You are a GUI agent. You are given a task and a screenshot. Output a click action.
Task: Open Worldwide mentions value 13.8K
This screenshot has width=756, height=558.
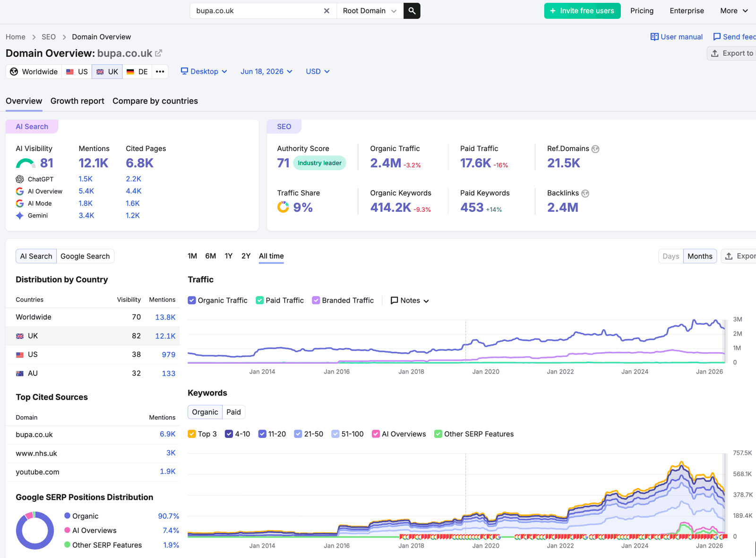165,317
